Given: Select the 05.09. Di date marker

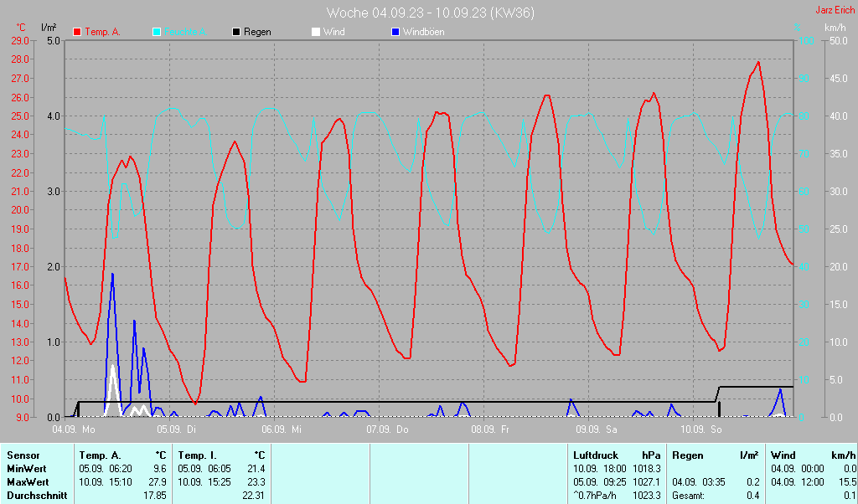Looking at the screenshot, I should pyautogui.click(x=178, y=429).
